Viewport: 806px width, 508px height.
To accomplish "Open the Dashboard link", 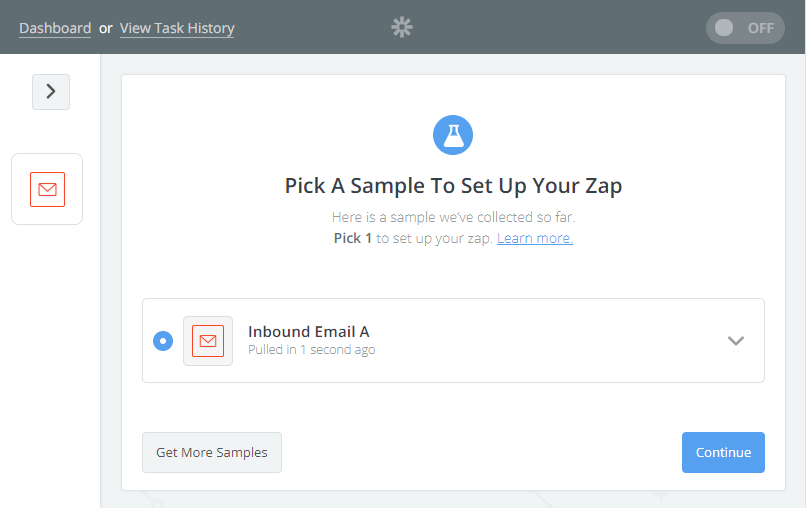I will point(55,28).
